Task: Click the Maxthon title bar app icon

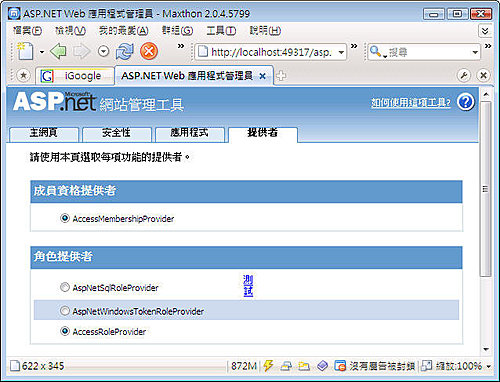Action: tap(14, 14)
